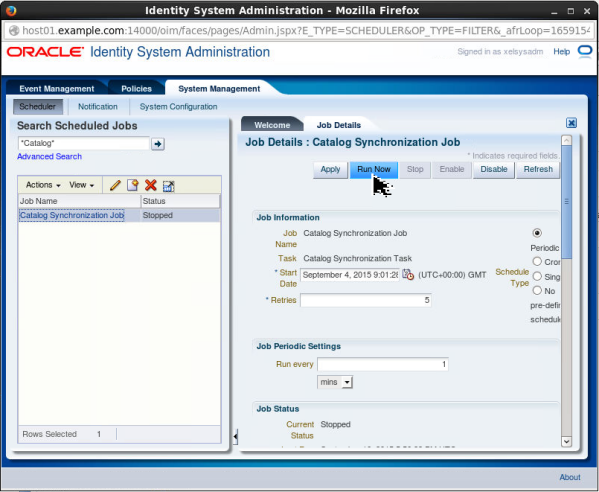Viewport: 599px width, 492px height.
Task: Open the Help link in the header
Action: (562, 52)
